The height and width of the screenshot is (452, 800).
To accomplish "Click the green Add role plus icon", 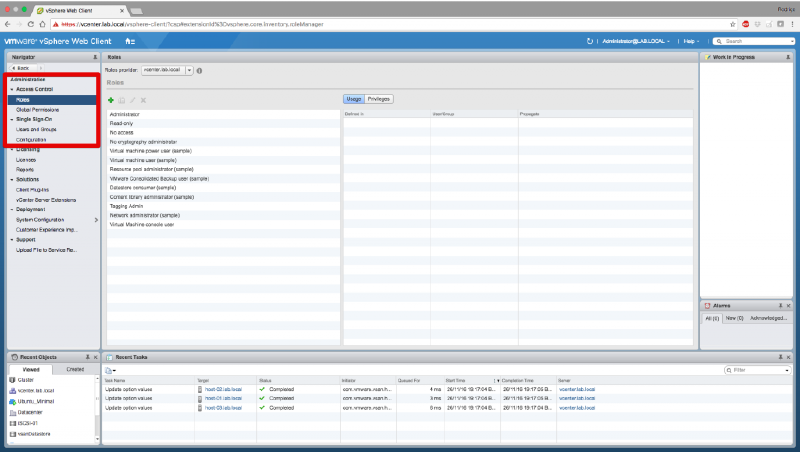I will pyautogui.click(x=111, y=100).
